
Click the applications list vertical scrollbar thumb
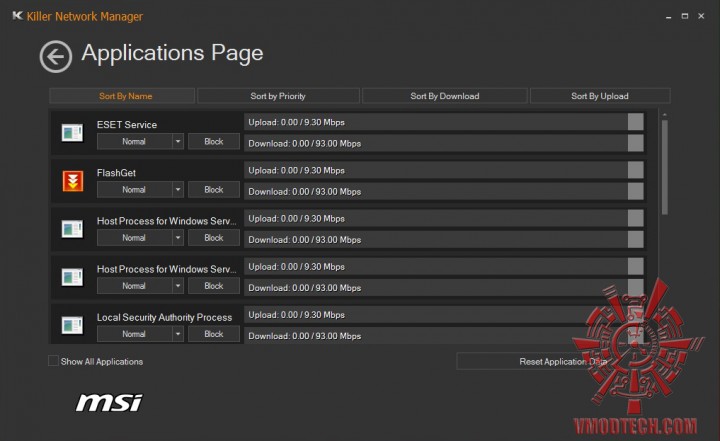(664, 167)
